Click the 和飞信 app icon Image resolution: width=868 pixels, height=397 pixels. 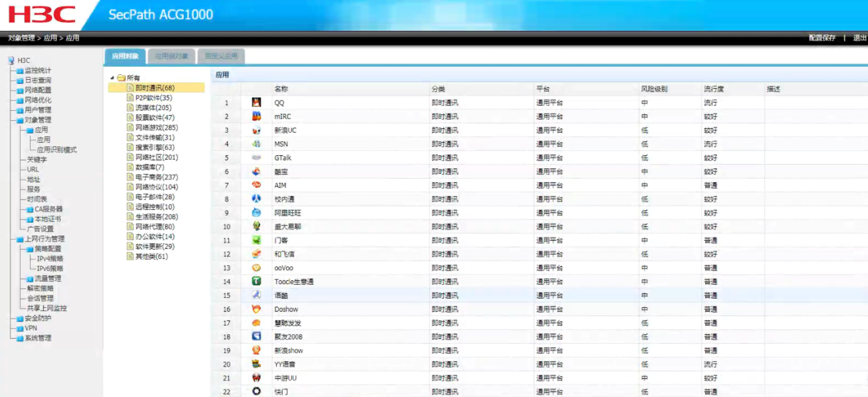256,254
